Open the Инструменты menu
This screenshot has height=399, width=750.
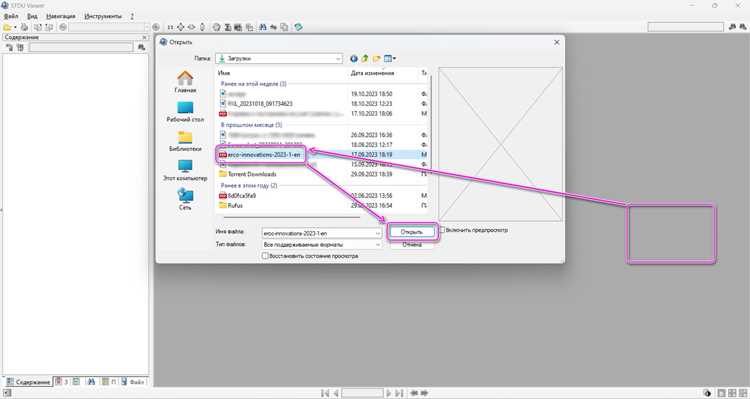click(103, 16)
